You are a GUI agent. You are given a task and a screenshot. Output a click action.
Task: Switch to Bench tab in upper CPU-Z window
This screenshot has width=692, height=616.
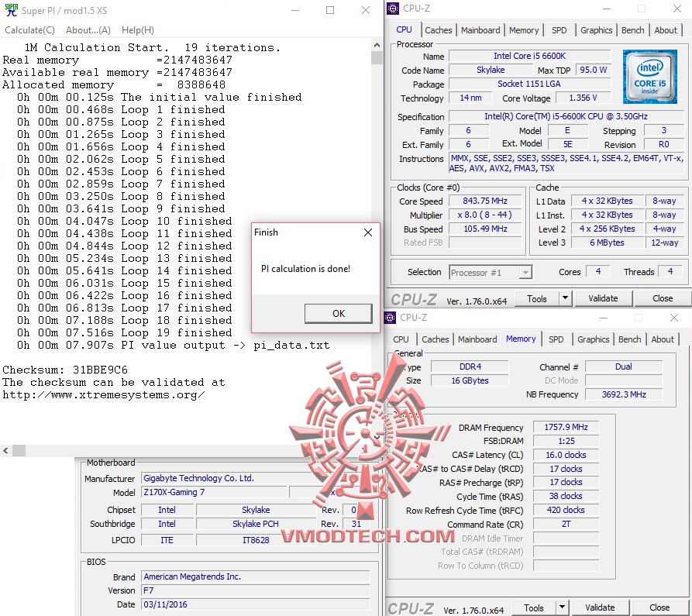pyautogui.click(x=632, y=30)
